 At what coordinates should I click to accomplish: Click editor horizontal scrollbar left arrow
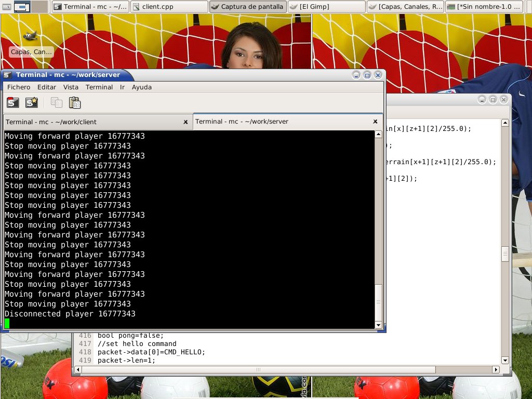(78, 369)
